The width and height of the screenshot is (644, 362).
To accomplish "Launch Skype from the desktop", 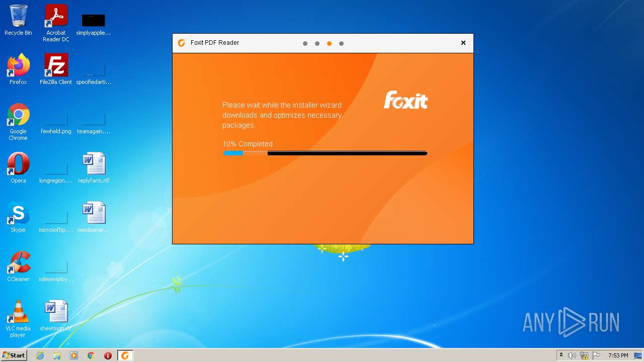I will click(x=18, y=217).
